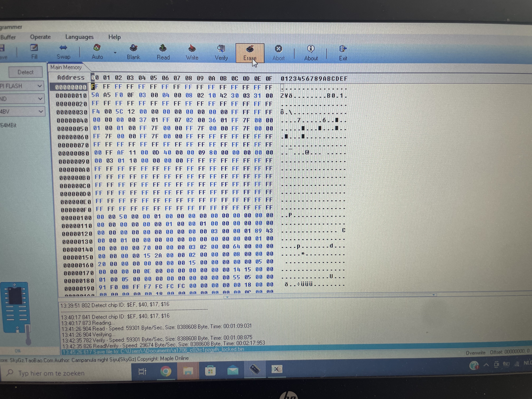Click the Read chip icon
Viewport: 532px width, 399px height.
click(x=163, y=52)
